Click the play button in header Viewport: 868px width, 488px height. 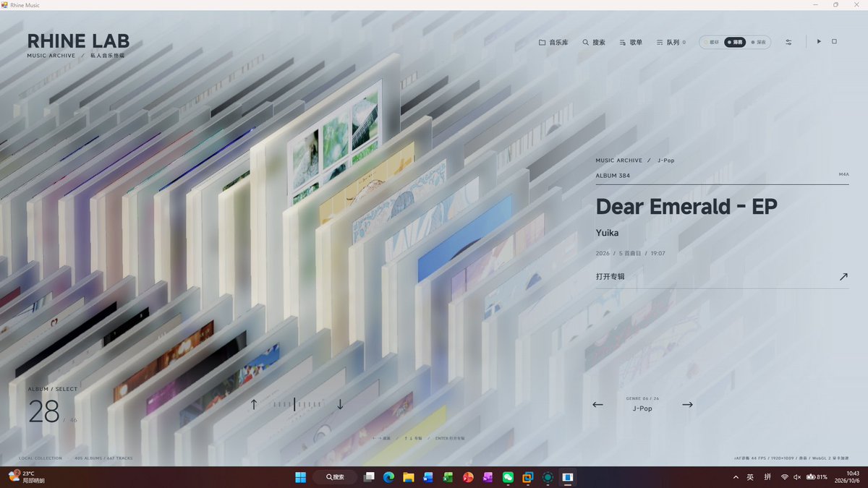[819, 42]
